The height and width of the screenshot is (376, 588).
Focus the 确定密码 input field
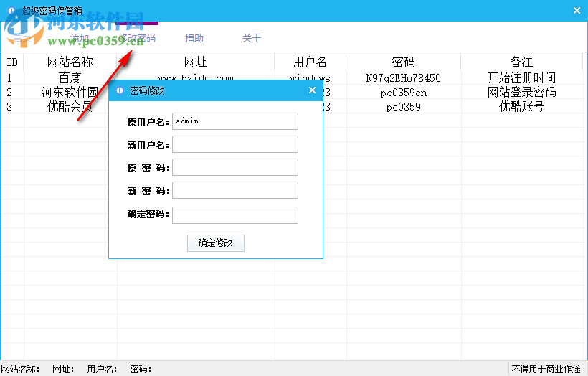click(x=235, y=215)
